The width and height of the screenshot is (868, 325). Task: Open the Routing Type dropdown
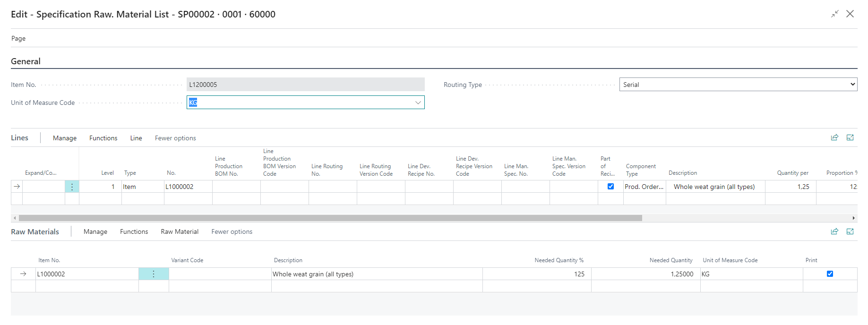pos(738,85)
